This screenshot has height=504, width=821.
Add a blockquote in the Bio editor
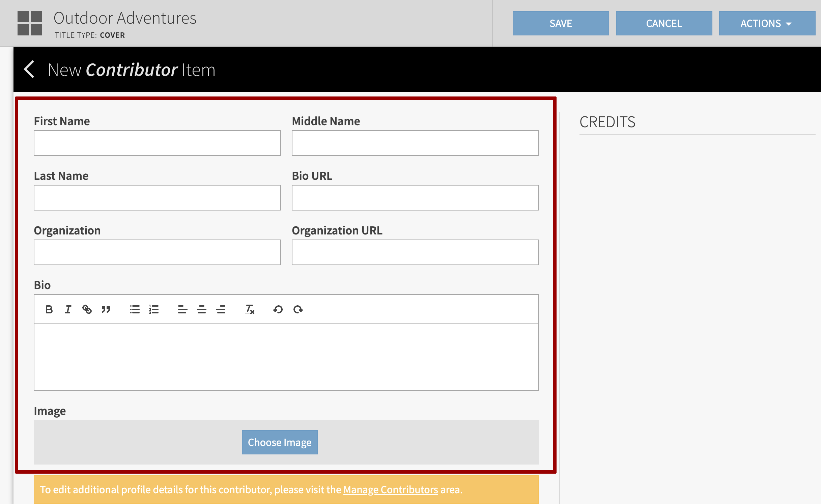106,309
